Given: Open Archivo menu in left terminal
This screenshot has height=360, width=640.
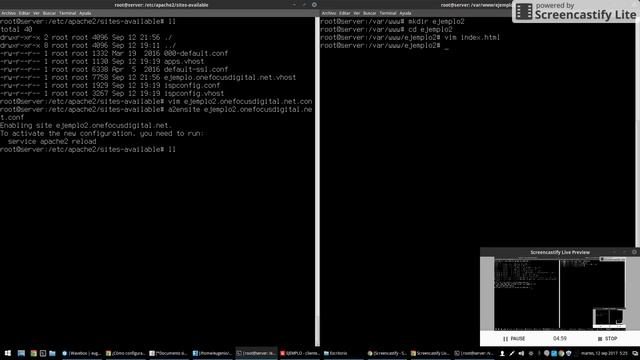Looking at the screenshot, I should 8,13.
